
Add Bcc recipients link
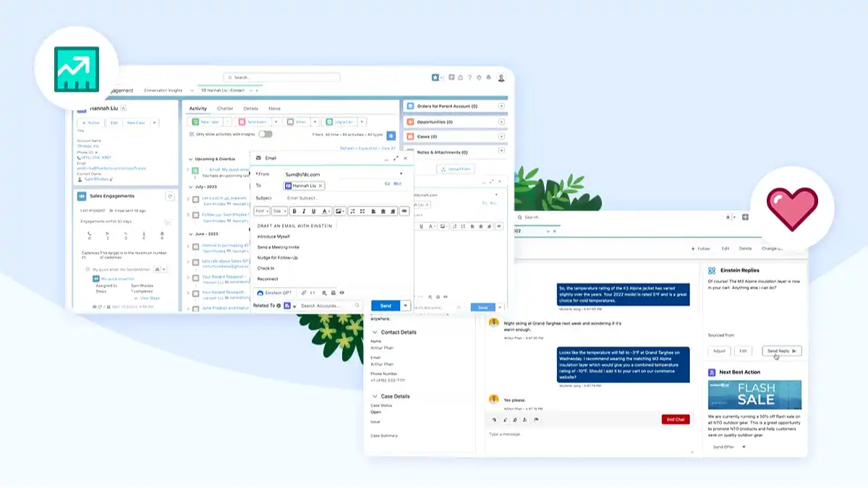tap(398, 184)
